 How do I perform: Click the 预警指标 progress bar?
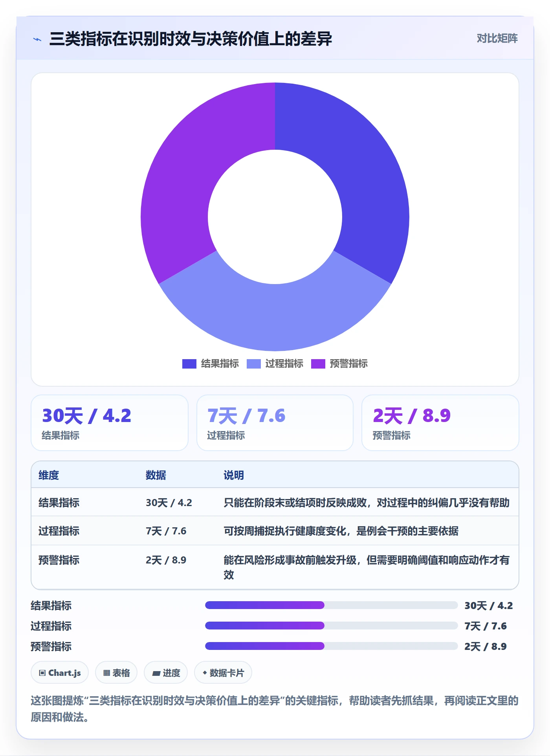[332, 646]
